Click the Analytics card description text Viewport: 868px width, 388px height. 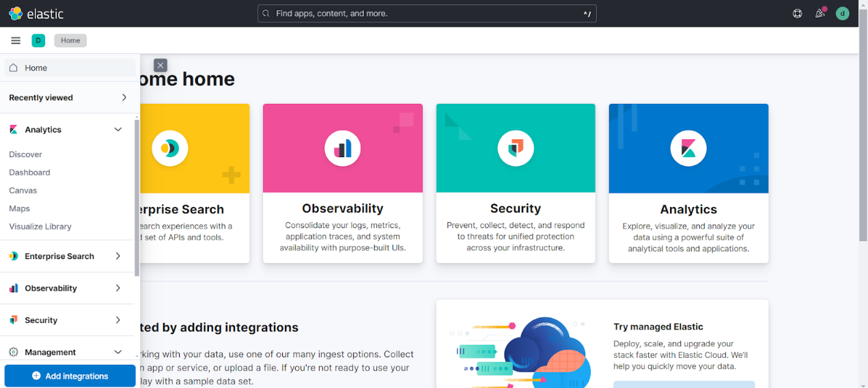click(688, 237)
